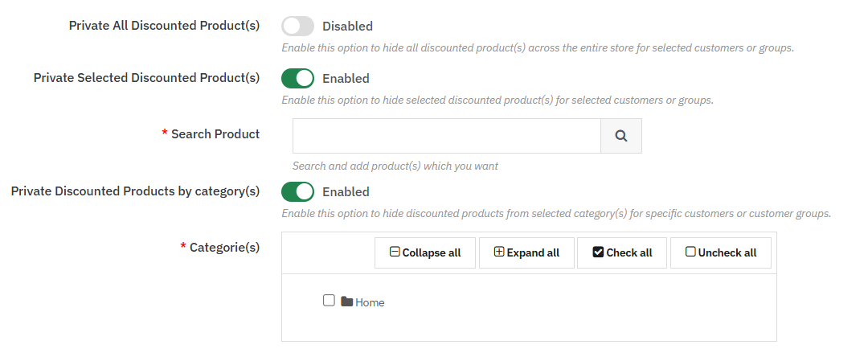
Task: Focus the Search Product text field
Action: tap(446, 136)
